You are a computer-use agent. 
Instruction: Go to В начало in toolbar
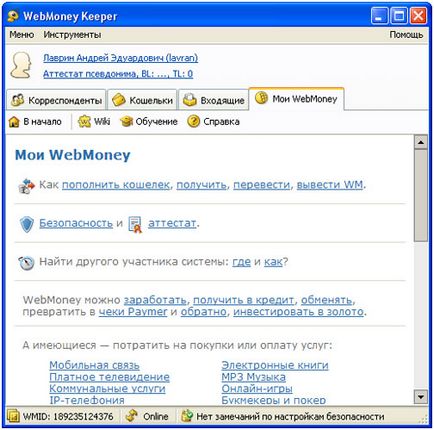click(35, 122)
